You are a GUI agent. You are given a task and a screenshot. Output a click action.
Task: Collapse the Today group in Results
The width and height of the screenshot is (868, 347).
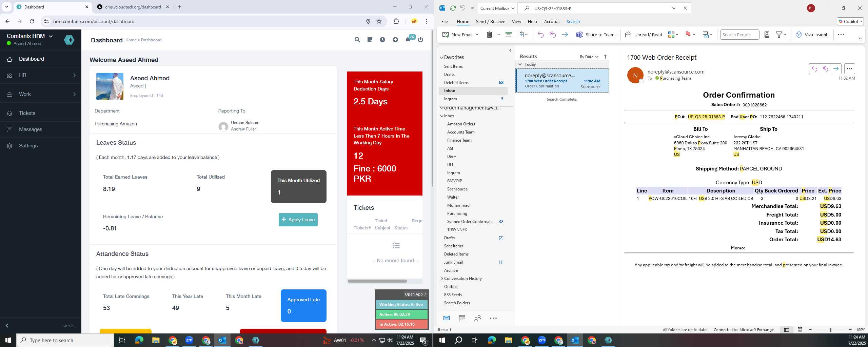coord(520,64)
